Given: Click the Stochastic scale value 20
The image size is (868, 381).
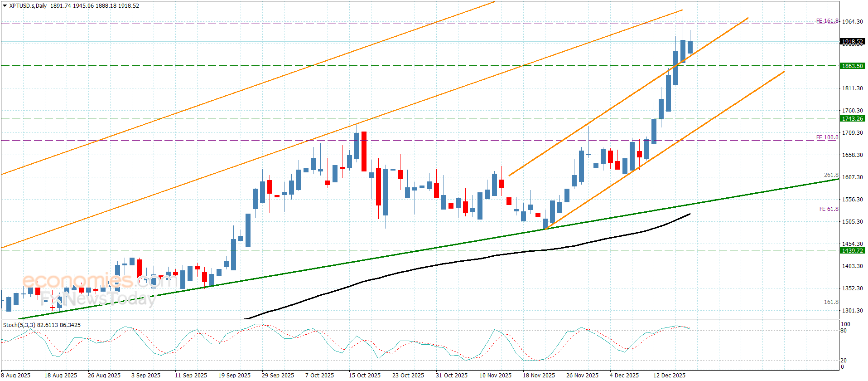Looking at the screenshot, I should pos(844,361).
